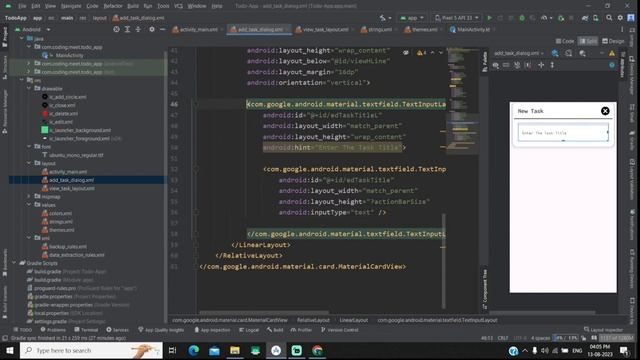Open the Device Manager toolbar icon
This screenshot has width=640, height=360.
[596, 18]
